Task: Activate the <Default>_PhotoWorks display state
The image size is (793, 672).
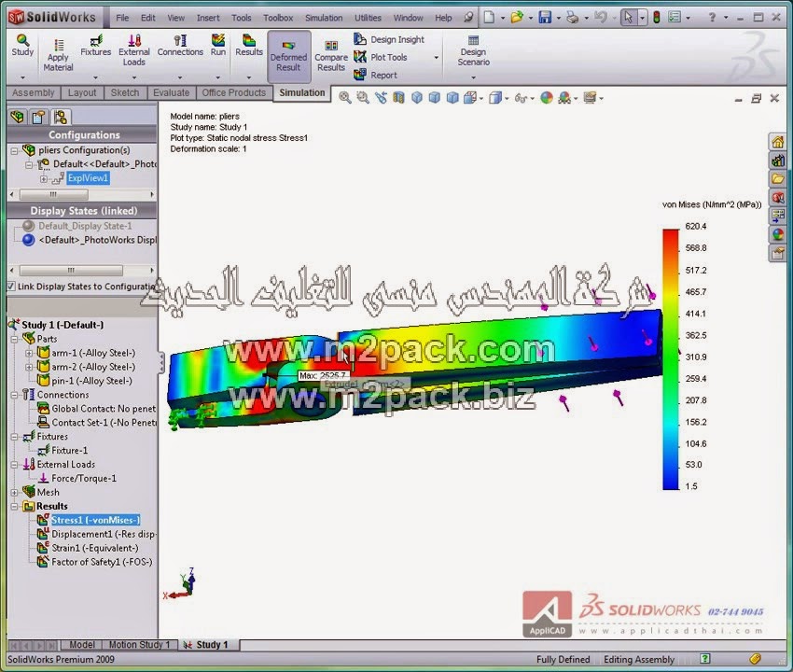Action: click(98, 240)
